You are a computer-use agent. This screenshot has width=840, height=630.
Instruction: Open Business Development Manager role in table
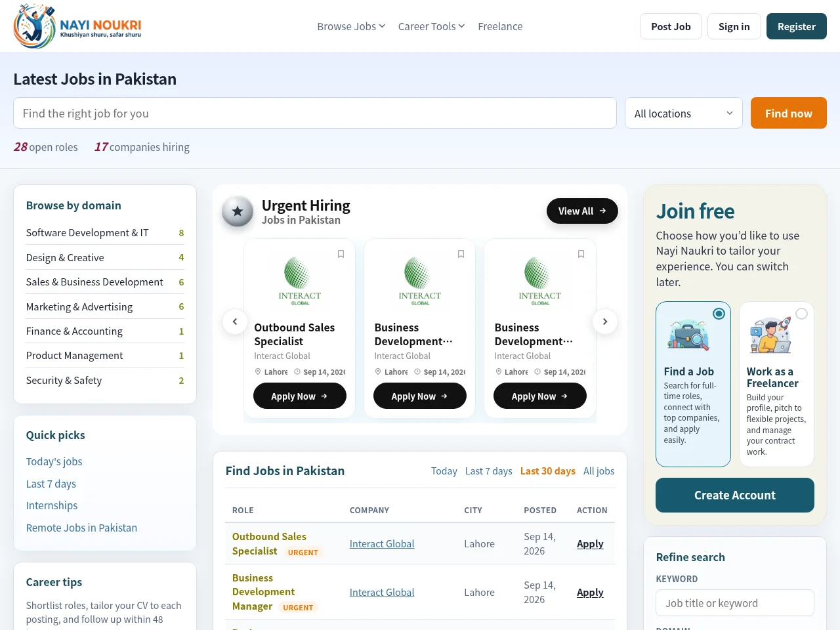264,592
